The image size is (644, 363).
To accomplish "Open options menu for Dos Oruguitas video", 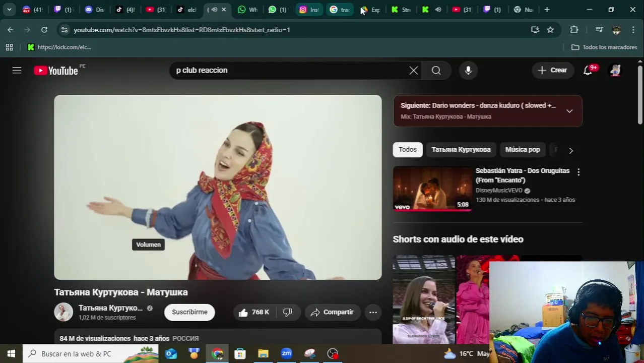I will (578, 172).
